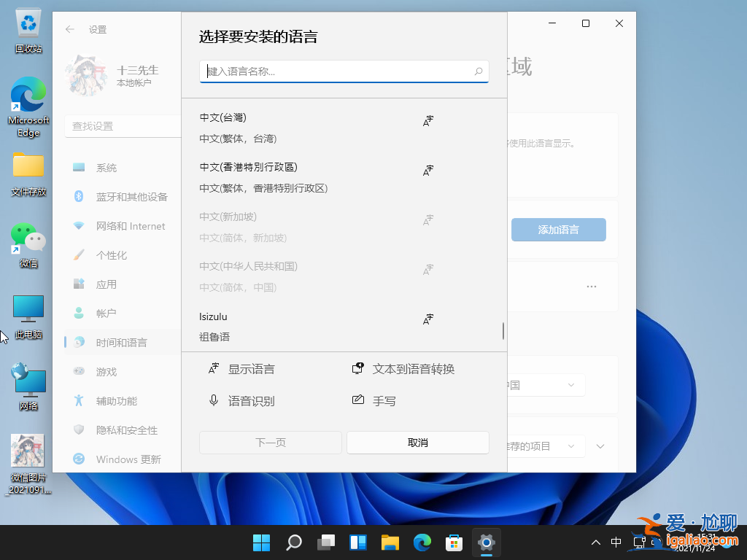The image size is (747, 560).
Task: Click the 取消 button to cancel
Action: [417, 442]
